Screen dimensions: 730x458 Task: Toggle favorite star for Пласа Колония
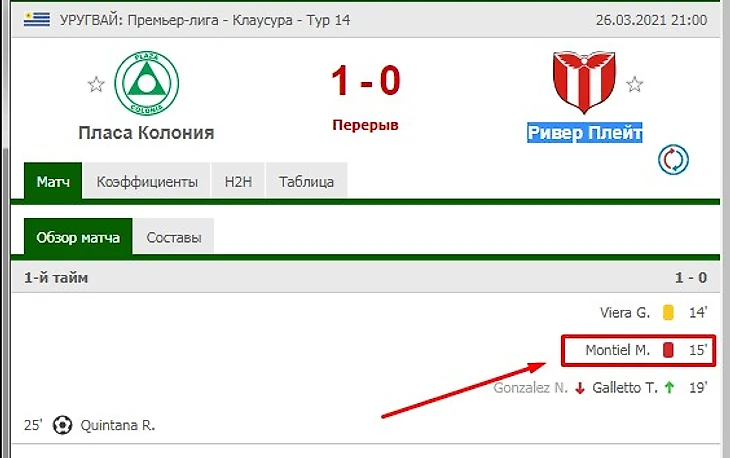point(96,85)
